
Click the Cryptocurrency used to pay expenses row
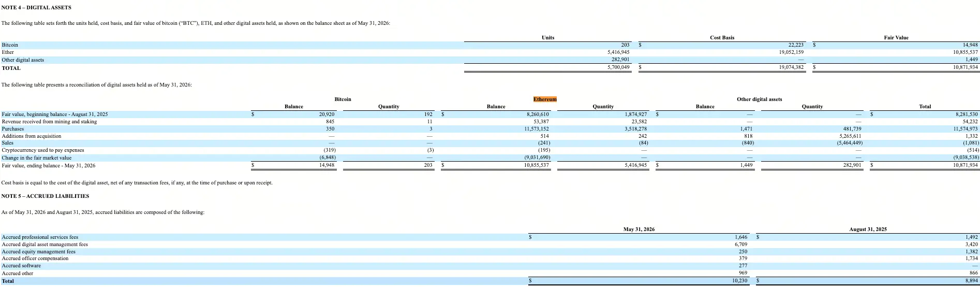pyautogui.click(x=490, y=150)
